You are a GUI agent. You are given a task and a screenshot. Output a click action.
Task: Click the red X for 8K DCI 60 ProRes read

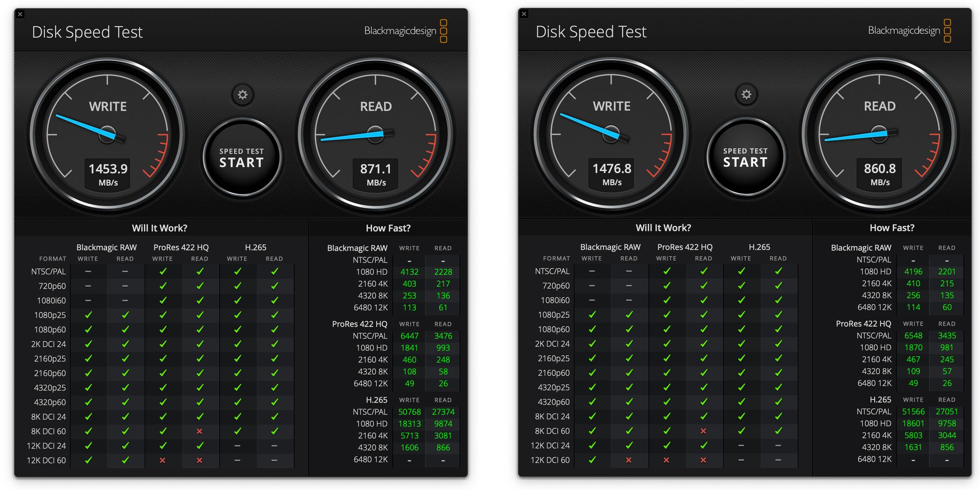pos(200,431)
